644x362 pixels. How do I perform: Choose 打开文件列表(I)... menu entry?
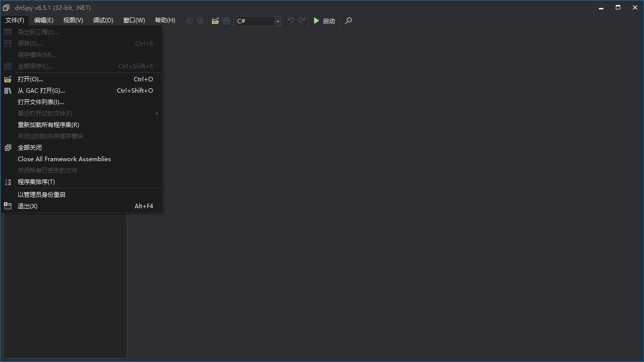coord(82,102)
